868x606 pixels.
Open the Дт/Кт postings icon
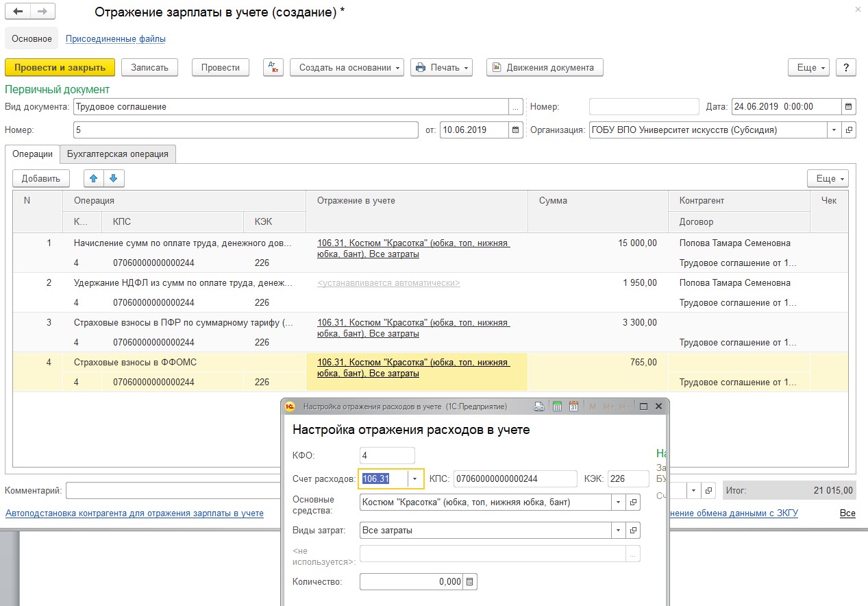[274, 67]
